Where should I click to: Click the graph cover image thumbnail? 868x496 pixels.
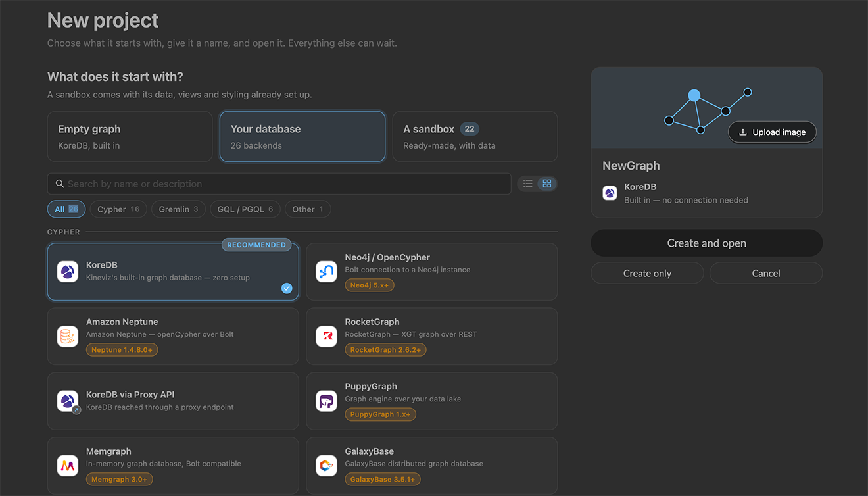pyautogui.click(x=707, y=108)
